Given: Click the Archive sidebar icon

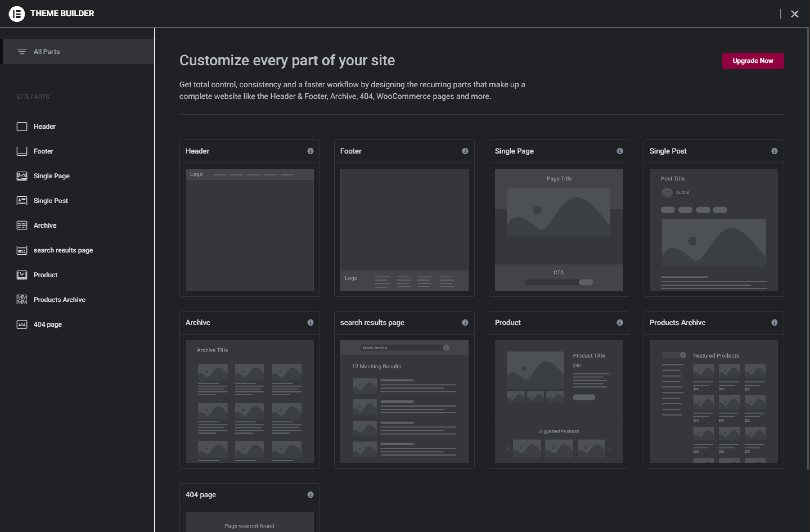Looking at the screenshot, I should pos(22,226).
